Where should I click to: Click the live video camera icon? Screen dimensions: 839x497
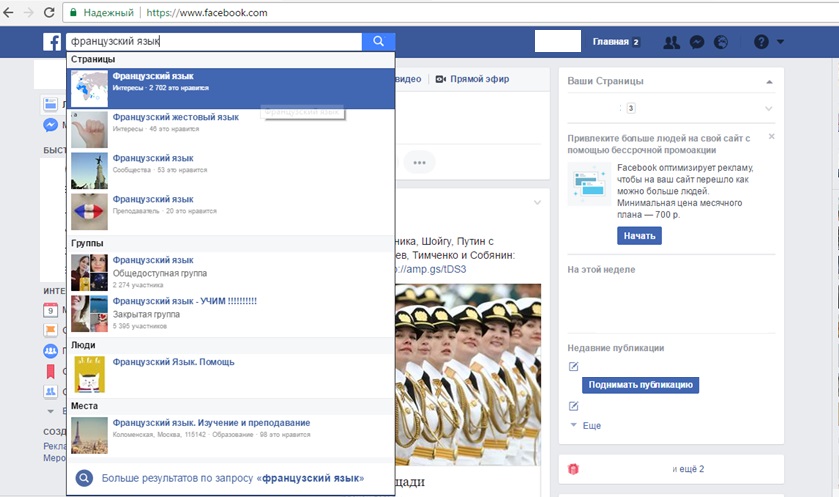[x=440, y=79]
